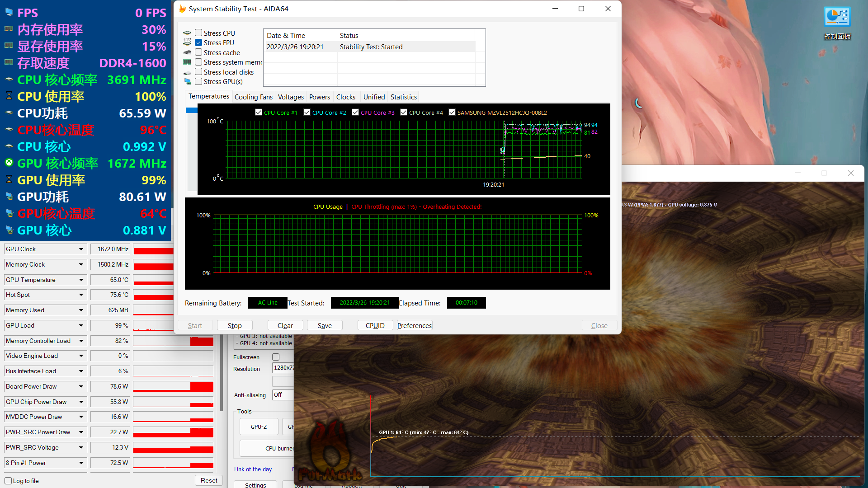Viewport: 868px width, 488px height.
Task: Click the CPU power chip icon
Action: (9, 113)
